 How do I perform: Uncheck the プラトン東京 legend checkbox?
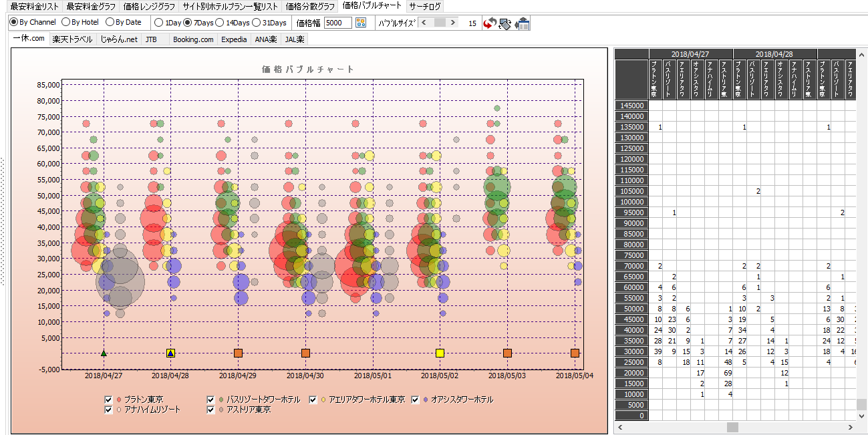click(x=109, y=400)
